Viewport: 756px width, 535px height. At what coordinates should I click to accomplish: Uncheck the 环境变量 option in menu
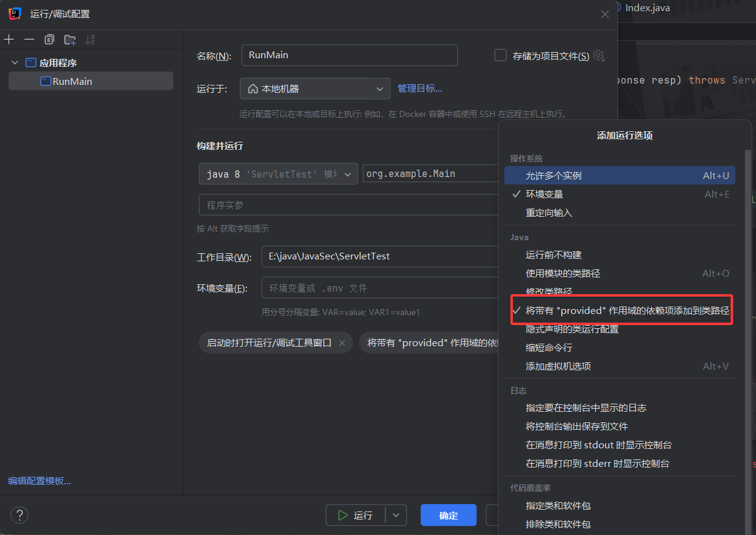point(544,194)
